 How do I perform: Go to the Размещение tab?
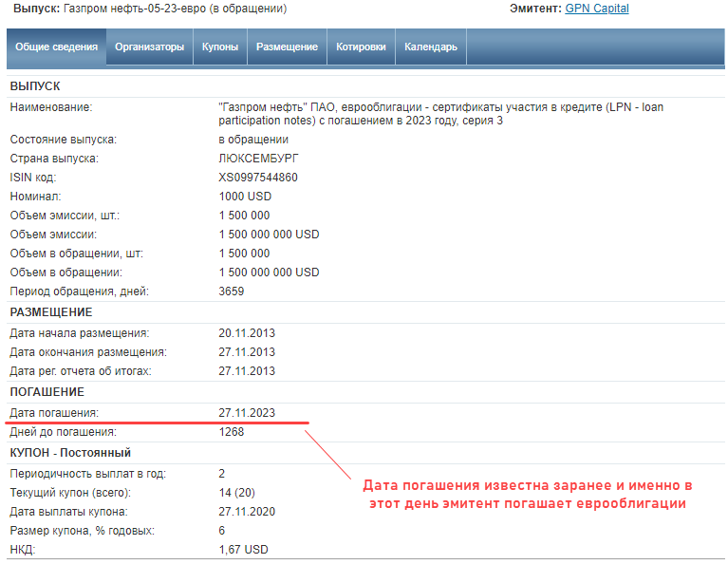[x=287, y=47]
